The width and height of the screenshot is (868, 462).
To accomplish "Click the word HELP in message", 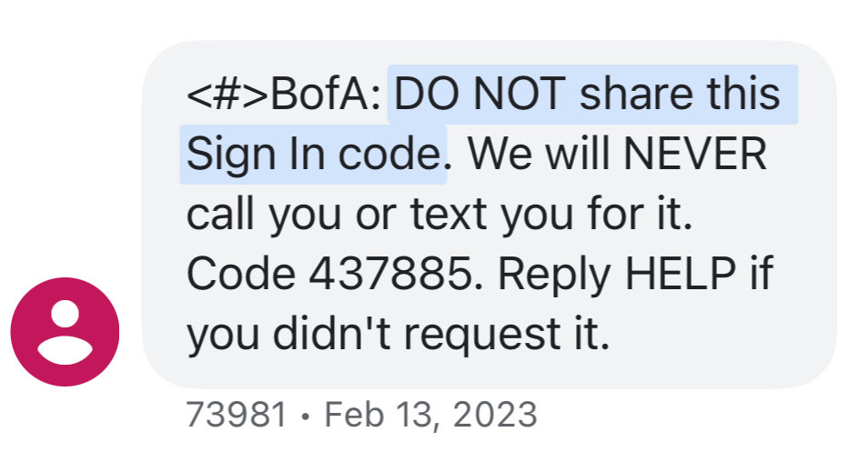I will pyautogui.click(x=681, y=274).
